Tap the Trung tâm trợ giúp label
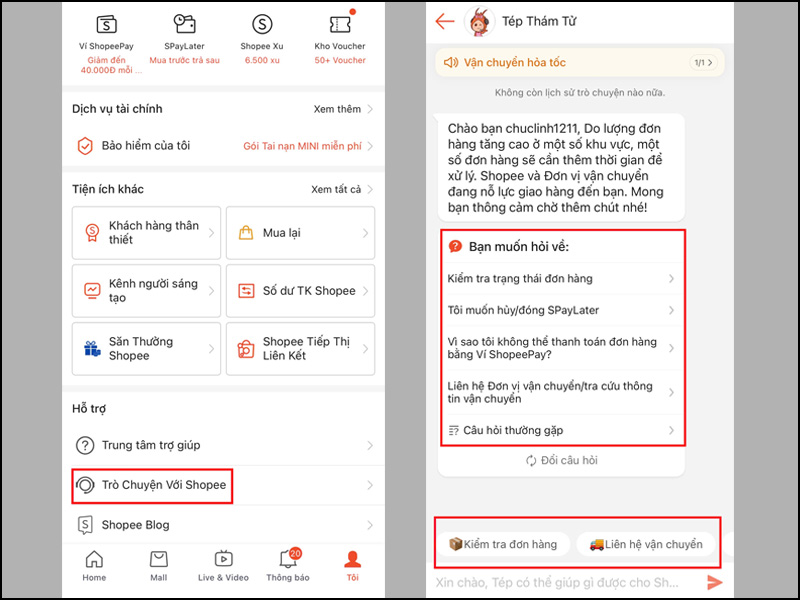Image resolution: width=800 pixels, height=600 pixels. click(x=151, y=445)
